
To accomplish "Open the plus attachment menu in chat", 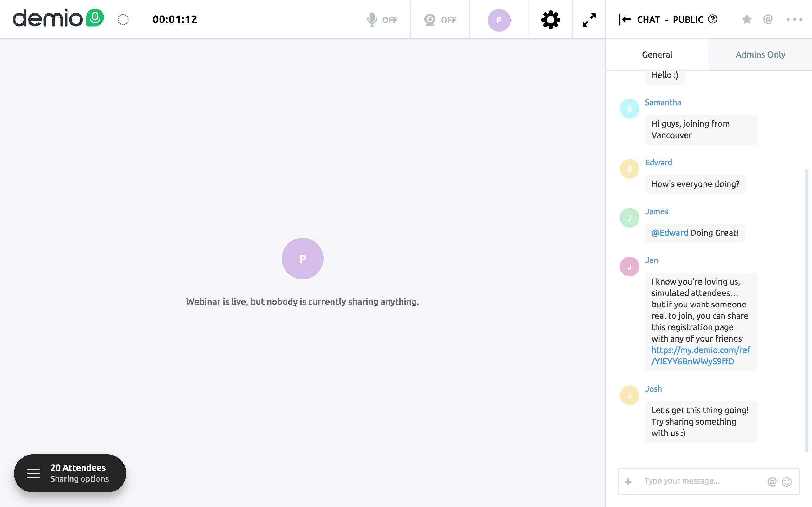I will pyautogui.click(x=628, y=482).
